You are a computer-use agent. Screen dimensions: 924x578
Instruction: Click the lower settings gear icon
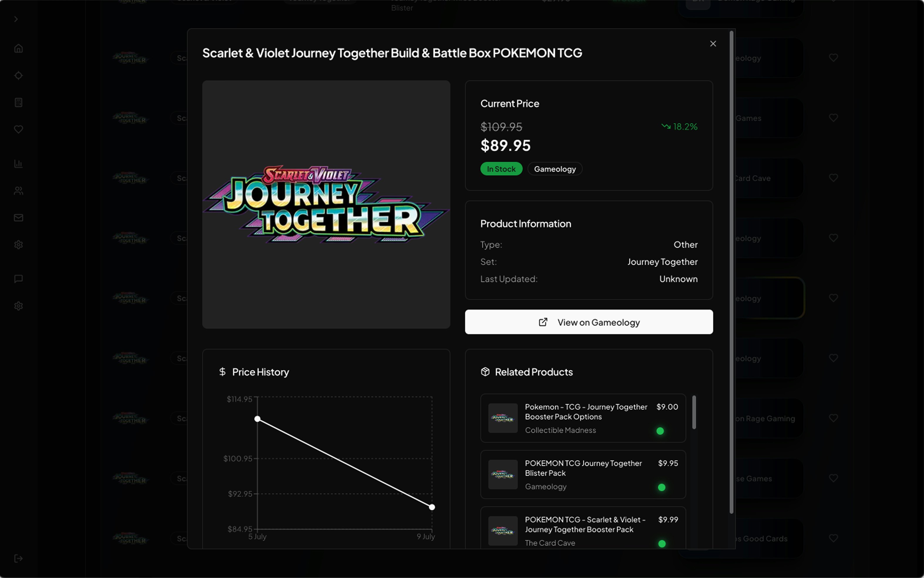18,306
